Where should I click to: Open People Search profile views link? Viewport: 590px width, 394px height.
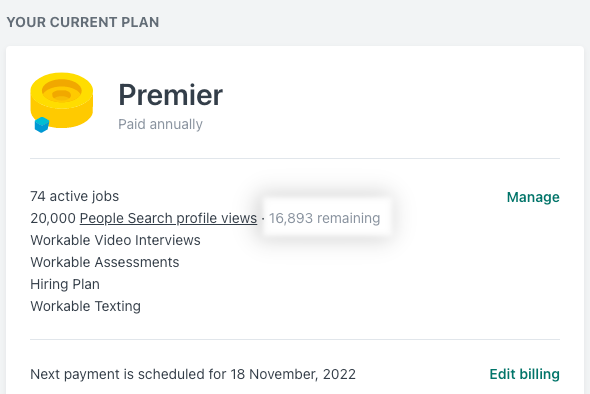tap(168, 218)
